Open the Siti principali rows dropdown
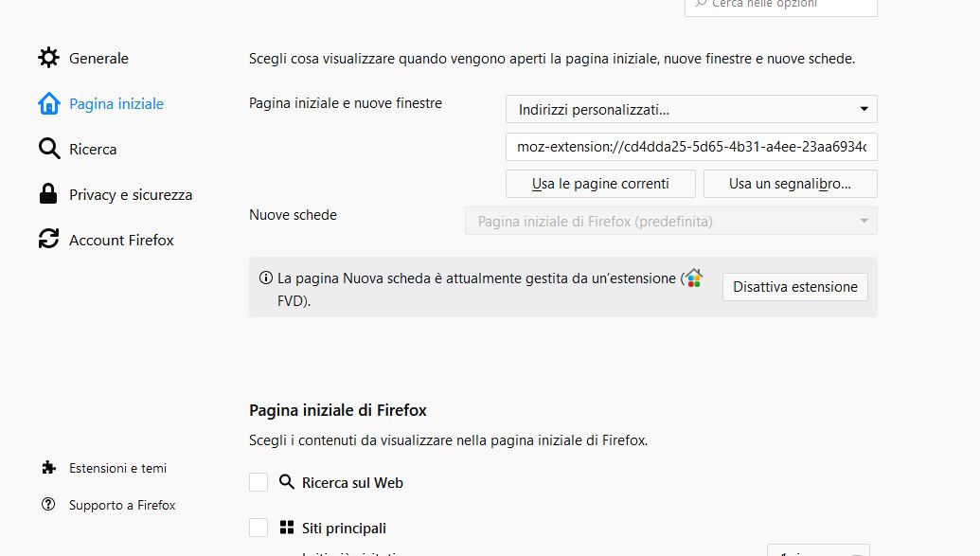The image size is (980, 556). (818, 550)
